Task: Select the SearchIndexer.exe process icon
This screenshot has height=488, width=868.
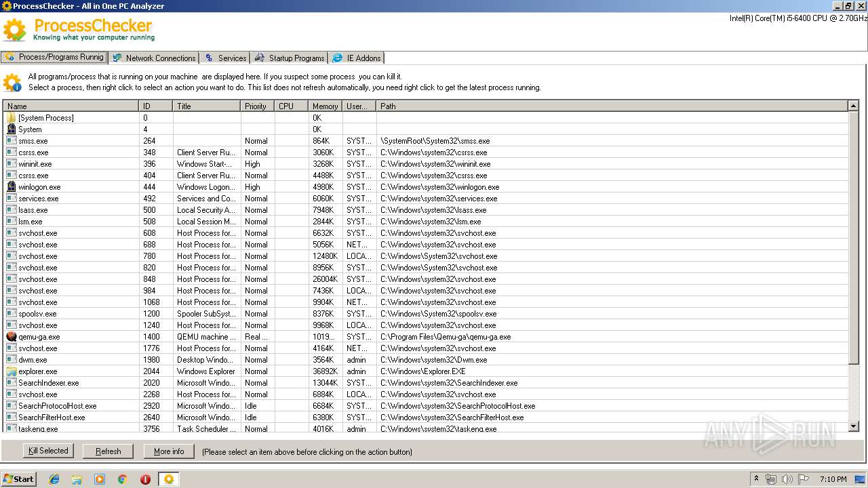Action: click(x=11, y=383)
